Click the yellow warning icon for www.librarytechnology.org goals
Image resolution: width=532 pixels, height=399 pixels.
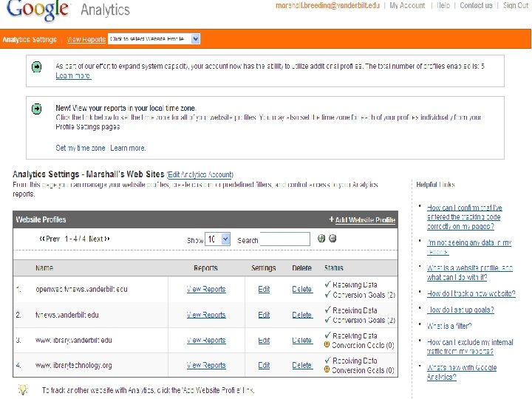[327, 369]
